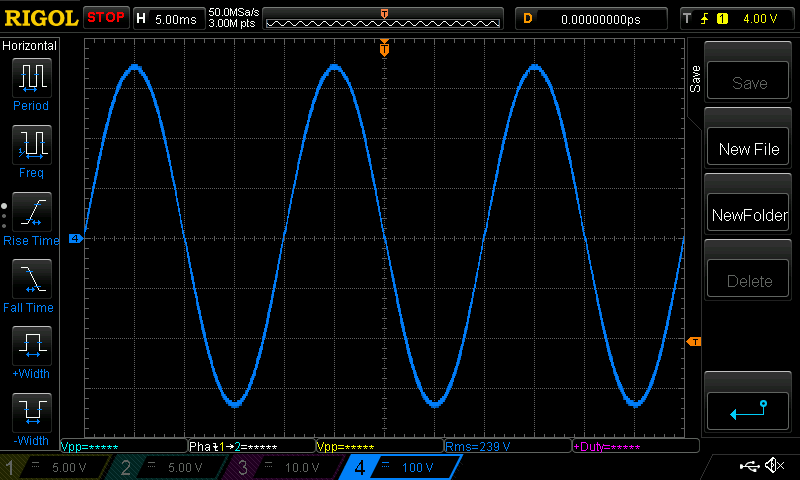Viewport: 800px width, 480px height.
Task: Pick the -Width measurement icon
Action: tap(31, 412)
